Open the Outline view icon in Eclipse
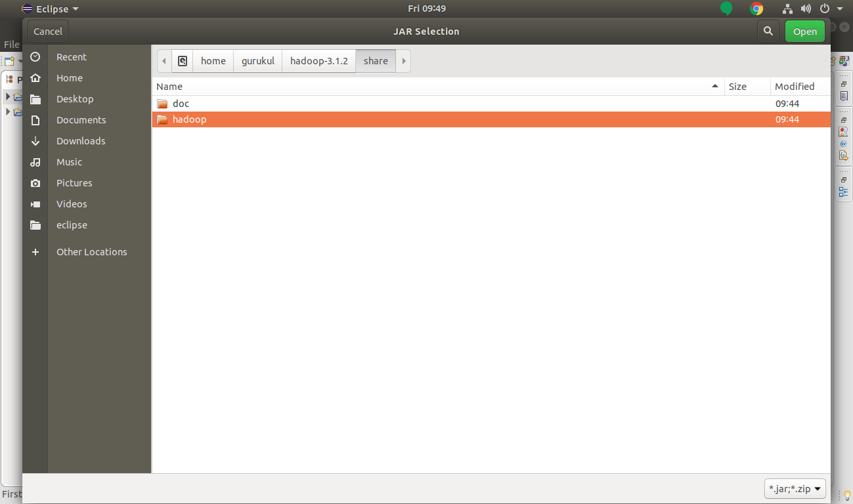 coord(844,192)
